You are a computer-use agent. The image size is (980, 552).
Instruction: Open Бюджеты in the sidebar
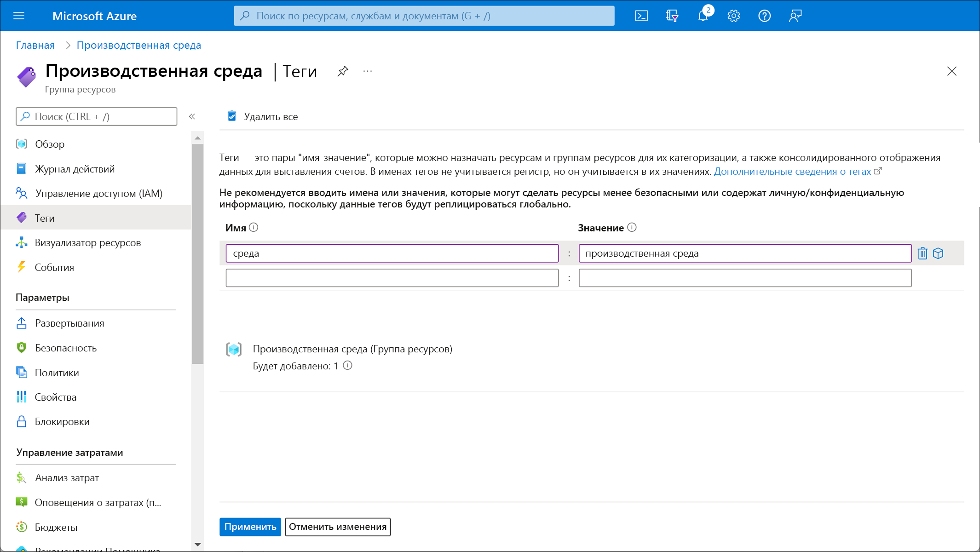coord(96,527)
